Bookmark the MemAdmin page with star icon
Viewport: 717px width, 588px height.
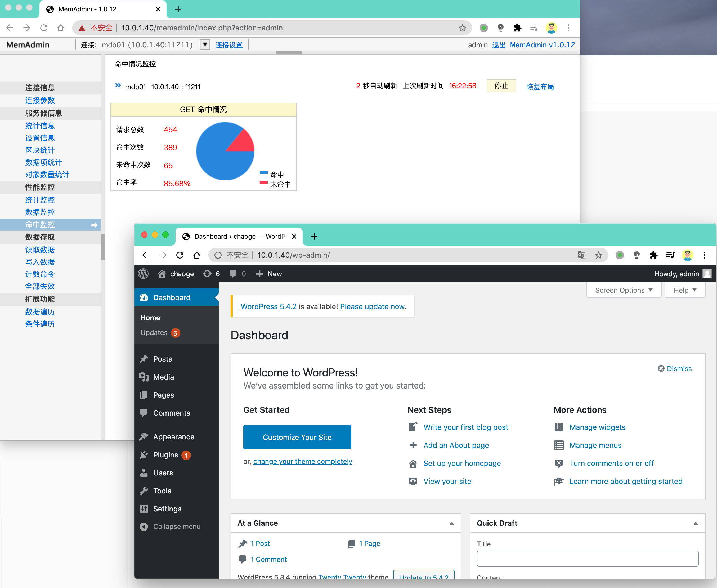(463, 28)
